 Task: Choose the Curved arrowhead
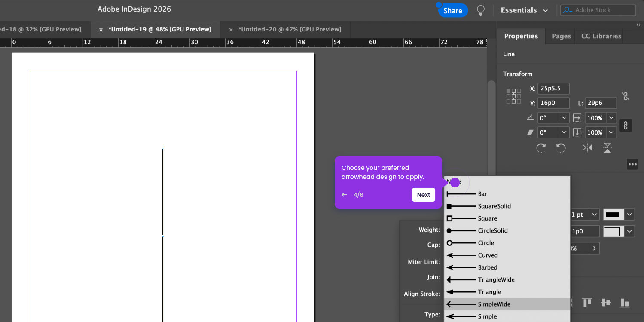[x=507, y=255]
